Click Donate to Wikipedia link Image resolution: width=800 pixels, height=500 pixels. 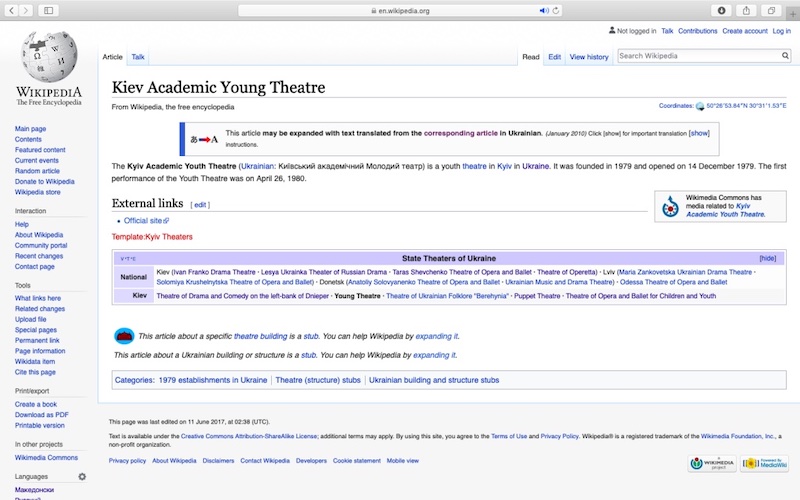pos(44,181)
